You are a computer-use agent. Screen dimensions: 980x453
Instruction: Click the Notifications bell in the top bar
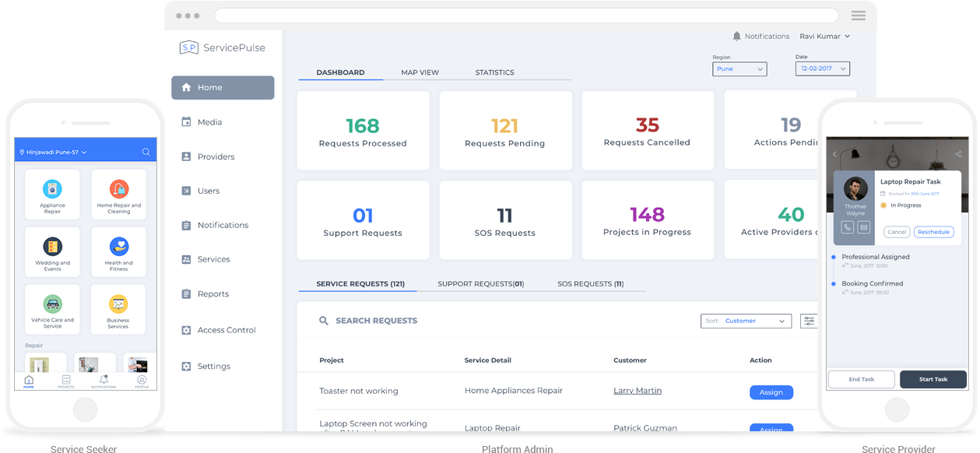[736, 36]
